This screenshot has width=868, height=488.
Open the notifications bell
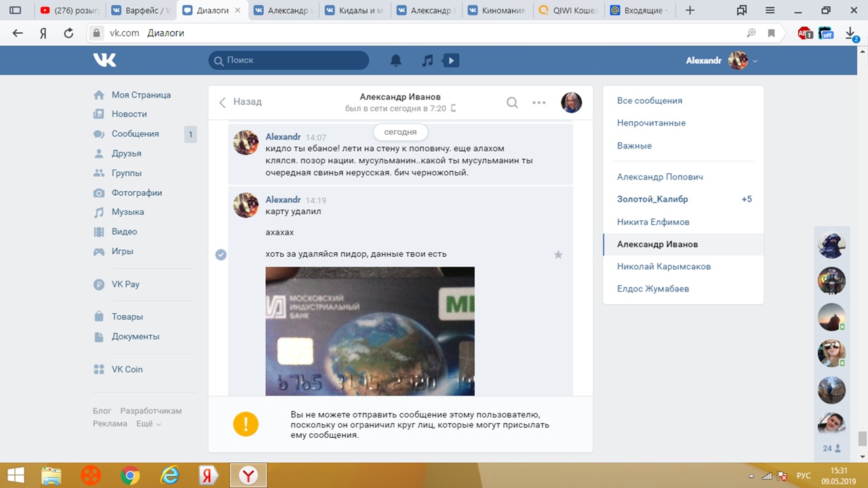[x=396, y=60]
